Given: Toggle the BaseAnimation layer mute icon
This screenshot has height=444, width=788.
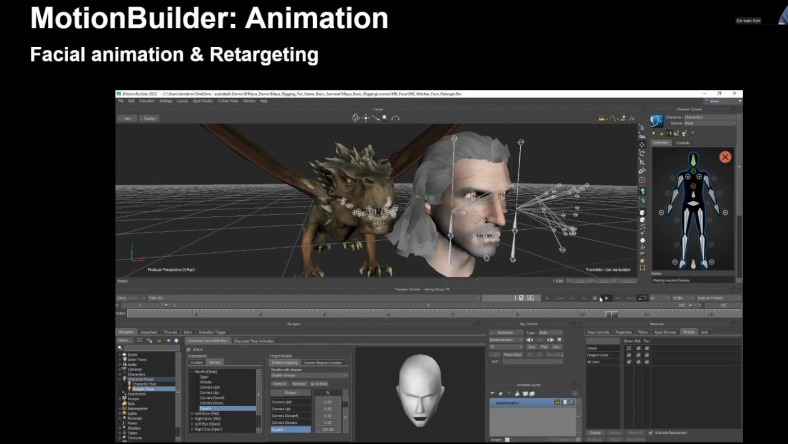Looking at the screenshot, I should (x=571, y=402).
